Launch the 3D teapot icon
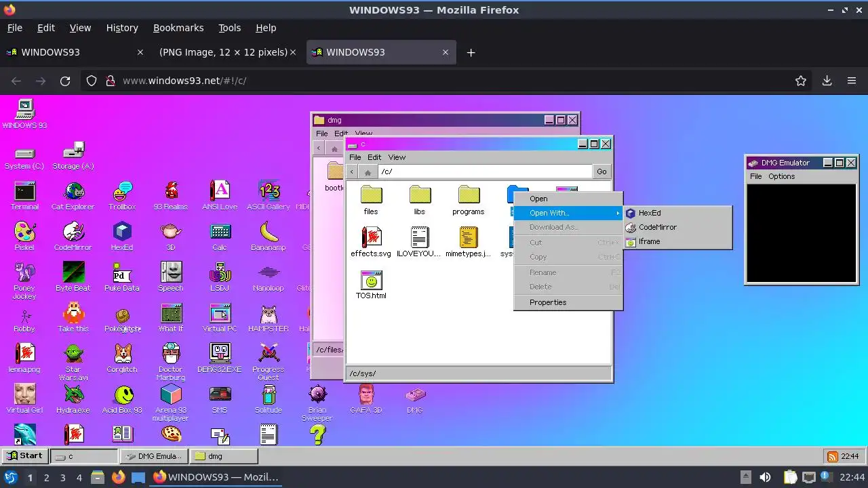The image size is (868, 488). [171, 237]
